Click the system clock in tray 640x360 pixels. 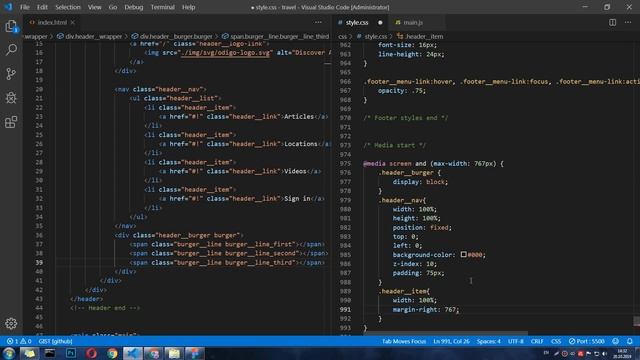(622, 353)
